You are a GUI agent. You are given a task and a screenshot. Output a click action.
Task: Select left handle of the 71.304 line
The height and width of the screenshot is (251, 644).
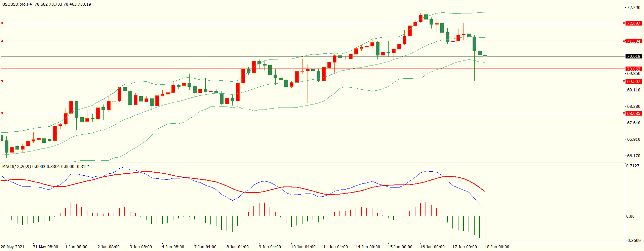(2, 41)
